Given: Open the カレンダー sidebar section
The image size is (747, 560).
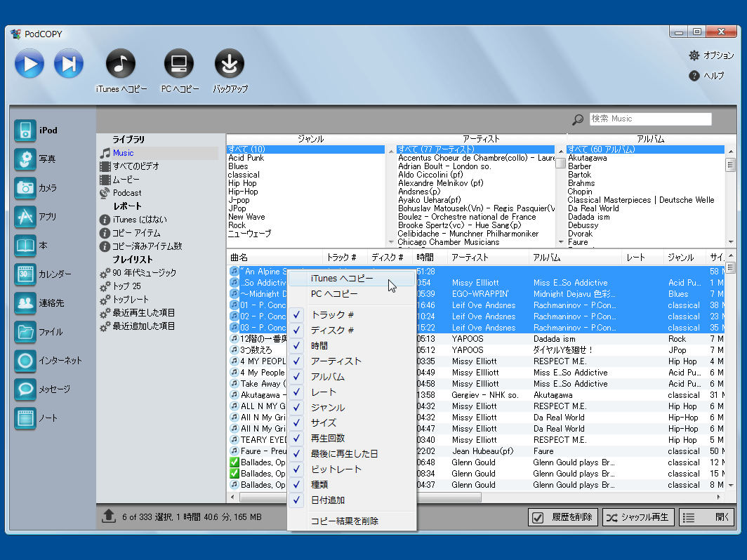Looking at the screenshot, I should click(25, 274).
